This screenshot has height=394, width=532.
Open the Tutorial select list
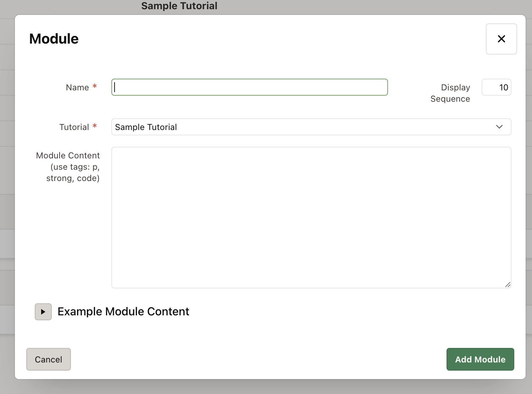click(311, 127)
